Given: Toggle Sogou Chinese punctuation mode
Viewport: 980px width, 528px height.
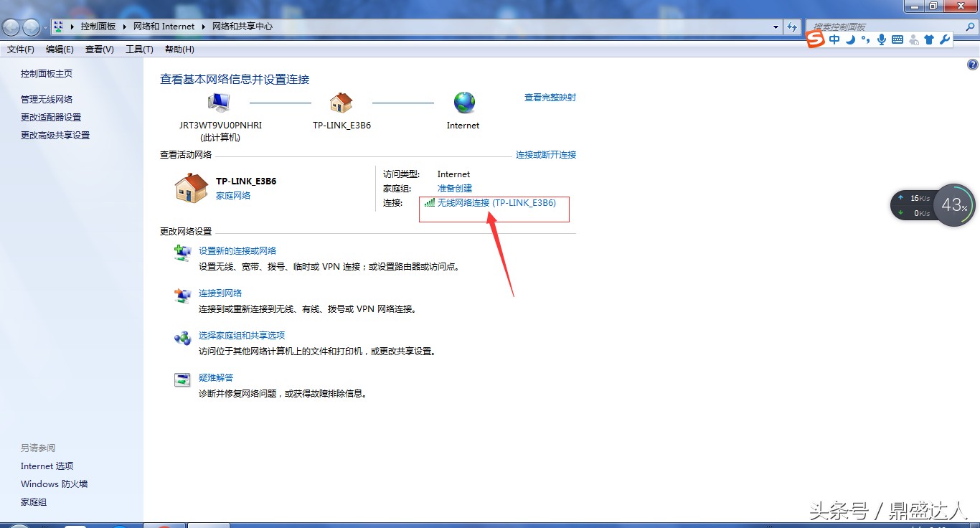Looking at the screenshot, I should (866, 40).
